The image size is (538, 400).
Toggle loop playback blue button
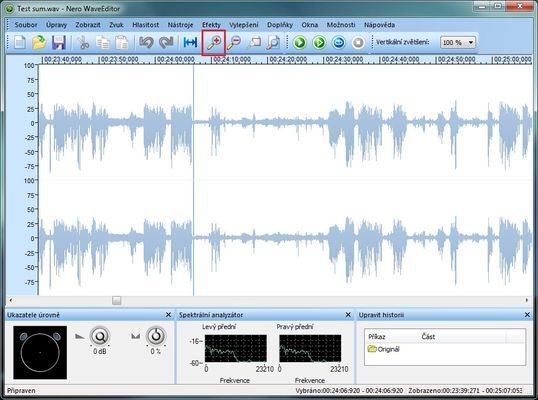[338, 43]
